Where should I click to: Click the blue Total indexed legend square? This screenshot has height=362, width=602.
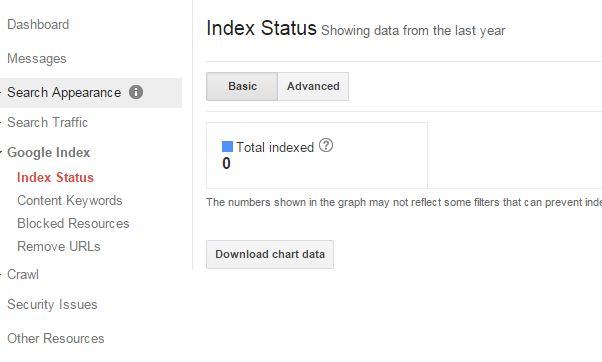(227, 146)
